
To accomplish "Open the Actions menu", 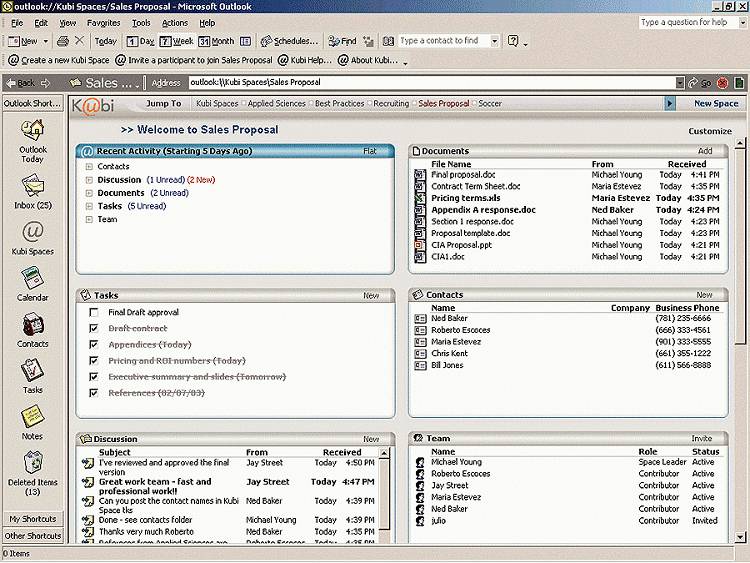I will (x=175, y=22).
